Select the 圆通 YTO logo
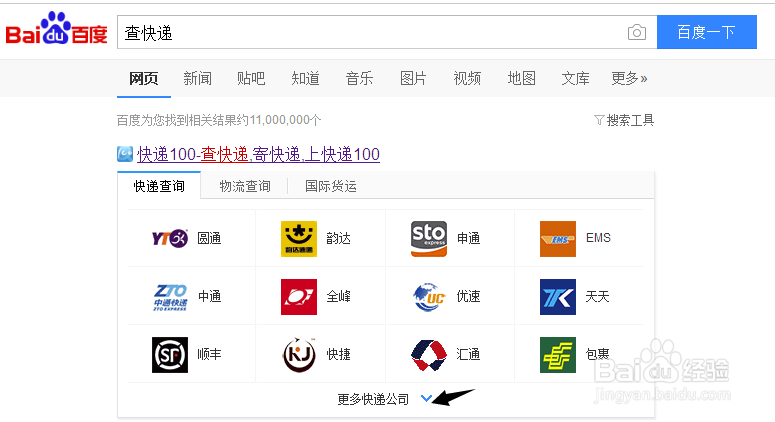Viewport: 775px width, 422px height. (x=170, y=239)
